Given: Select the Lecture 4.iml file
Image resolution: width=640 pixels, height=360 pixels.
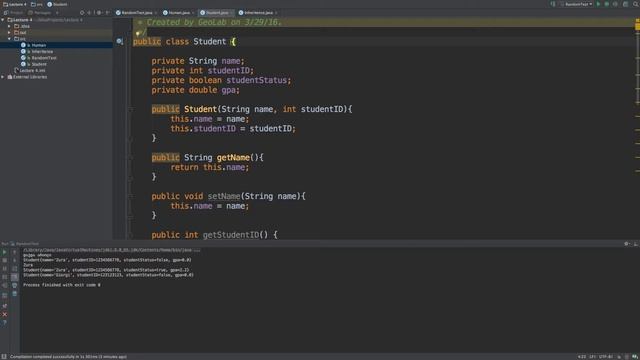Looking at the screenshot, I should [x=30, y=71].
